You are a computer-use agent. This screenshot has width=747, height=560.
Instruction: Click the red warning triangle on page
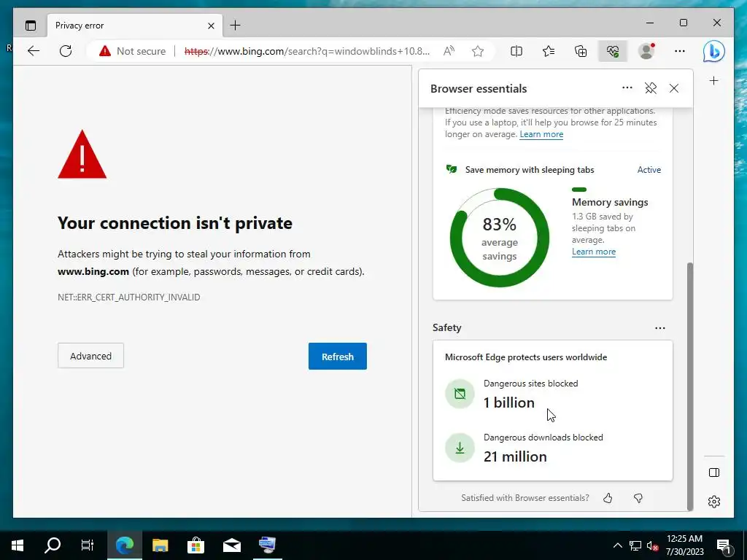82,155
